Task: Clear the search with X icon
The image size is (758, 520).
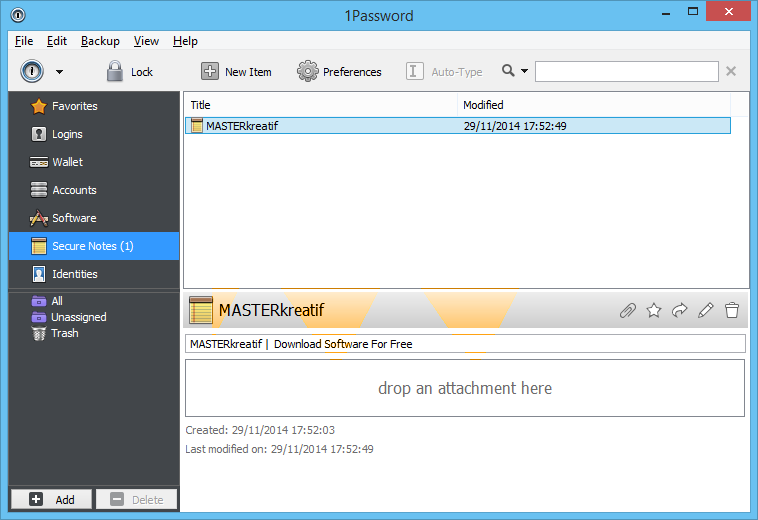Action: (x=731, y=72)
